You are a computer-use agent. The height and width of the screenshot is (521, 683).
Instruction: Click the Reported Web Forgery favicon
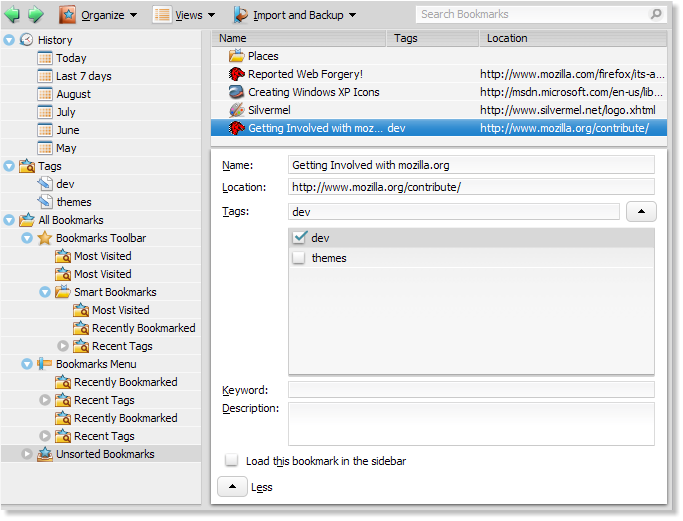point(237,74)
